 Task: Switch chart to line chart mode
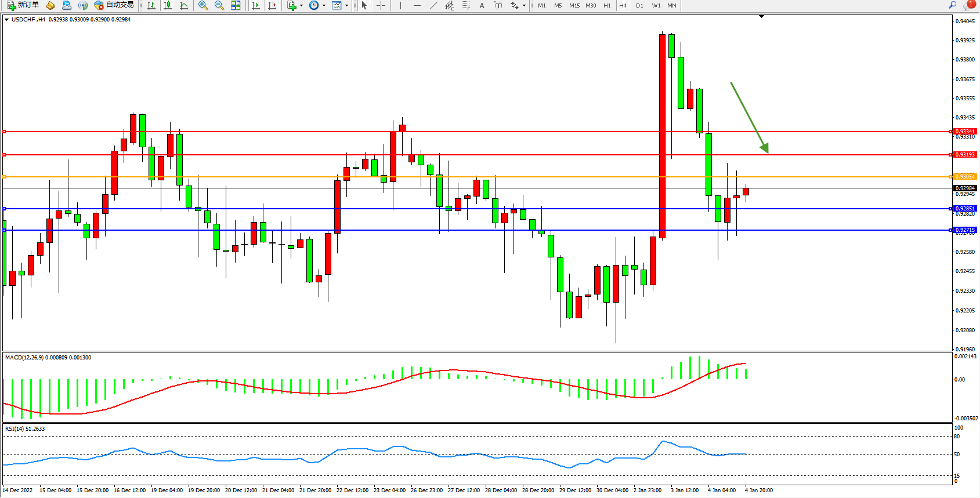coord(184,5)
